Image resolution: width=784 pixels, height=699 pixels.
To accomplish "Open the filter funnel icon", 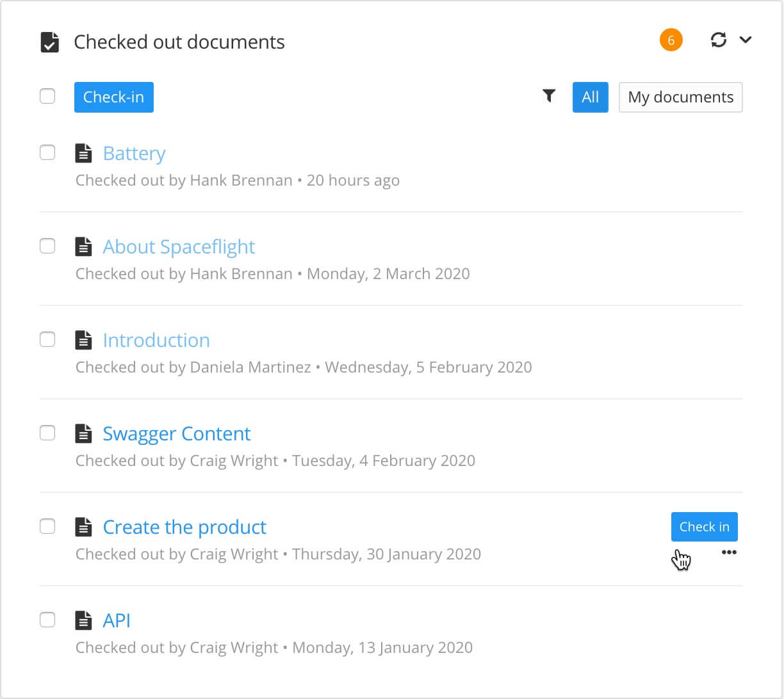I will (548, 96).
